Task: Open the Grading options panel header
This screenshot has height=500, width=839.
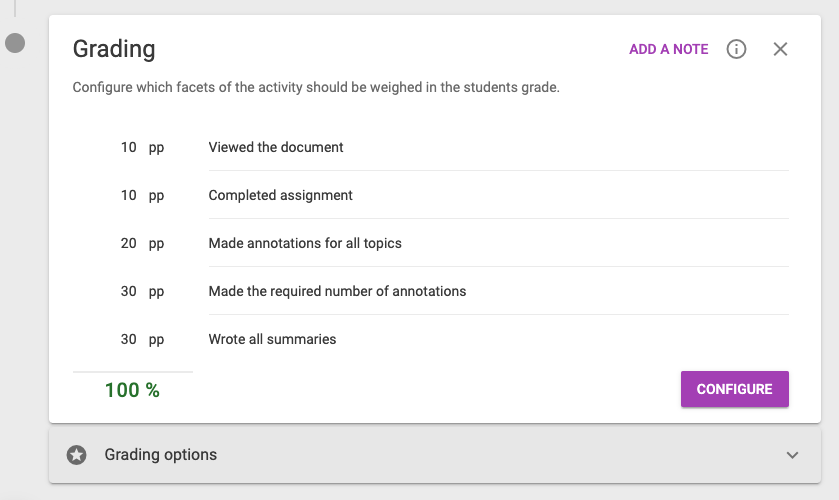Action: (434, 454)
